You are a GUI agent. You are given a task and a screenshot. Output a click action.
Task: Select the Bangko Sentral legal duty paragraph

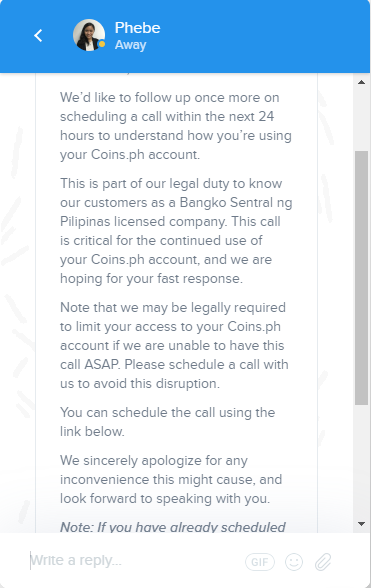(176, 231)
